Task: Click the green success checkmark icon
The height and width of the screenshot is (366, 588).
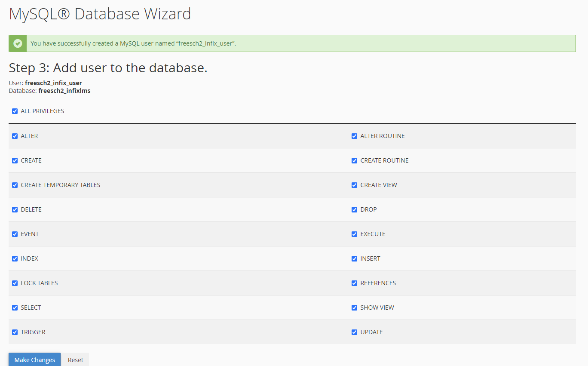Action: [18, 43]
